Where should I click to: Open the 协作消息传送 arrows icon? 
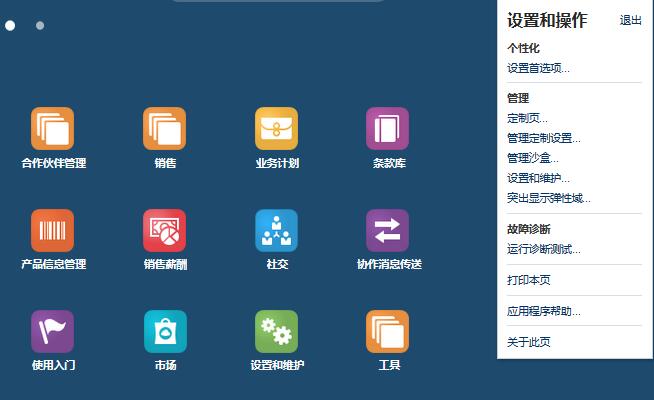(387, 231)
